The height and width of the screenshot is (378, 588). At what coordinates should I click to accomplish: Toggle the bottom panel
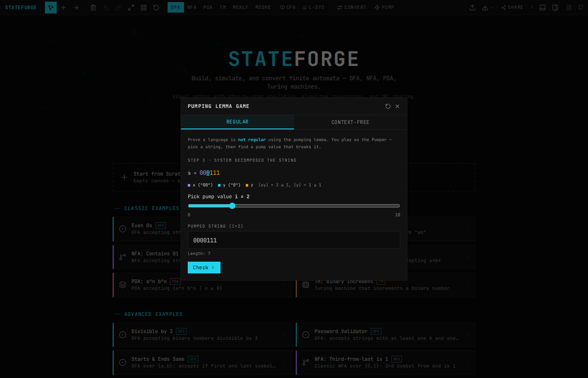pyautogui.click(x=543, y=8)
